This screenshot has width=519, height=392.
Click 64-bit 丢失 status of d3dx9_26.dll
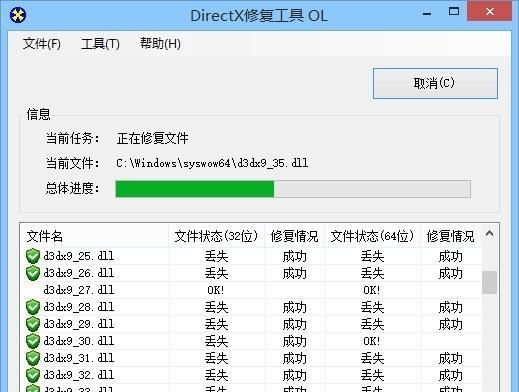point(372,273)
